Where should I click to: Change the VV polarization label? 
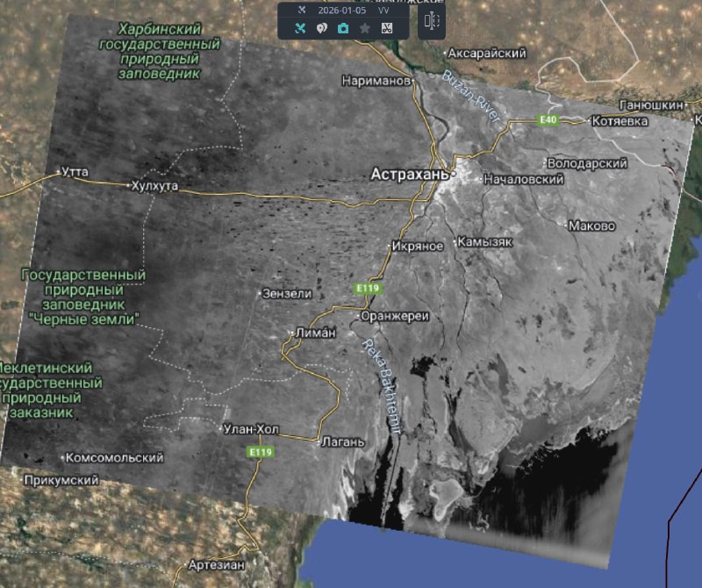(384, 11)
